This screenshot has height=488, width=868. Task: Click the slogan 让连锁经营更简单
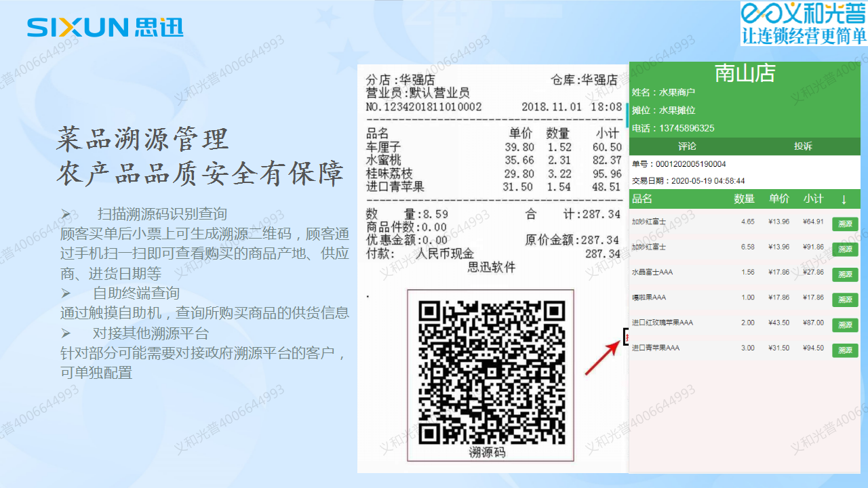click(x=804, y=36)
